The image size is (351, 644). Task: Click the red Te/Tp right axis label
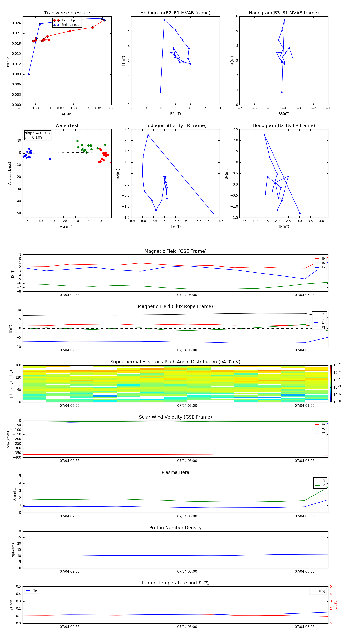336,605
